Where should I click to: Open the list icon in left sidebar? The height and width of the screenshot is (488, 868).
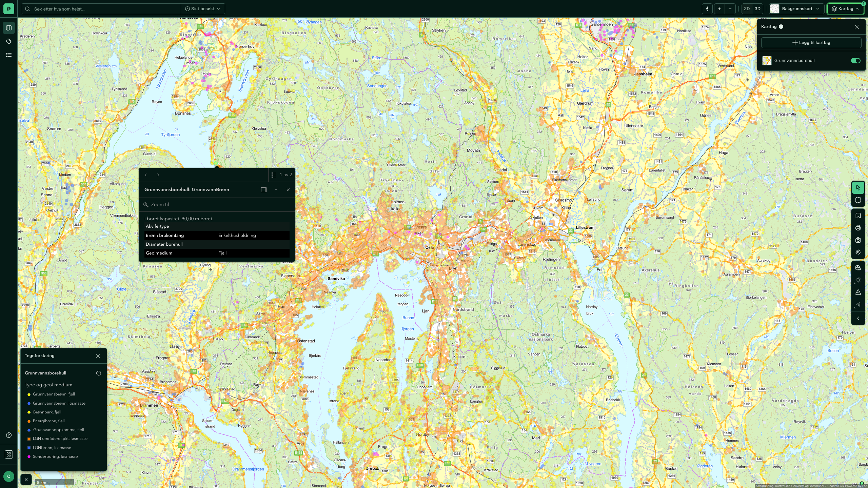9,55
